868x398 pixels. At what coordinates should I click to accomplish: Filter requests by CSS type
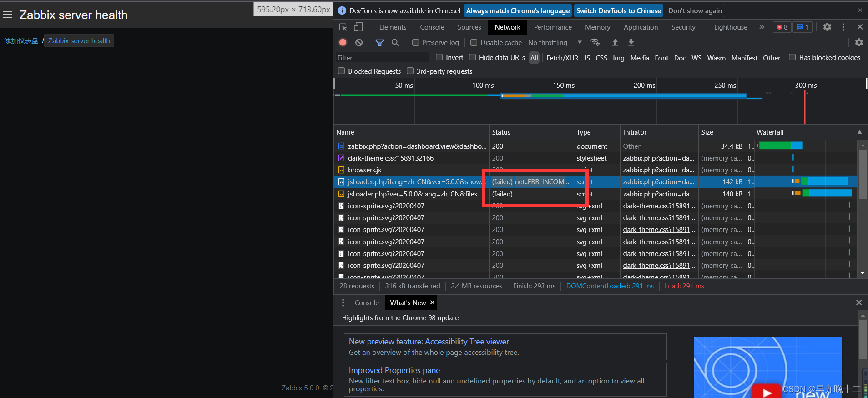tap(601, 58)
